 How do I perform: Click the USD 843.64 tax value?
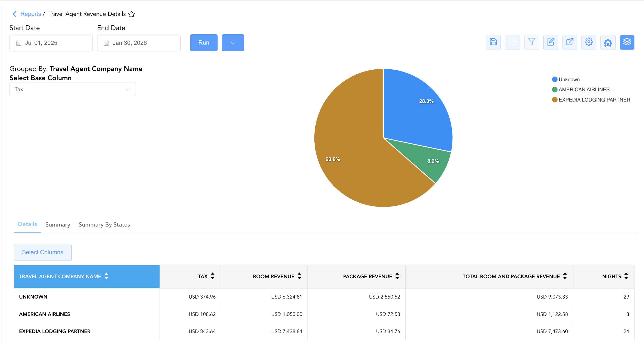(202, 331)
